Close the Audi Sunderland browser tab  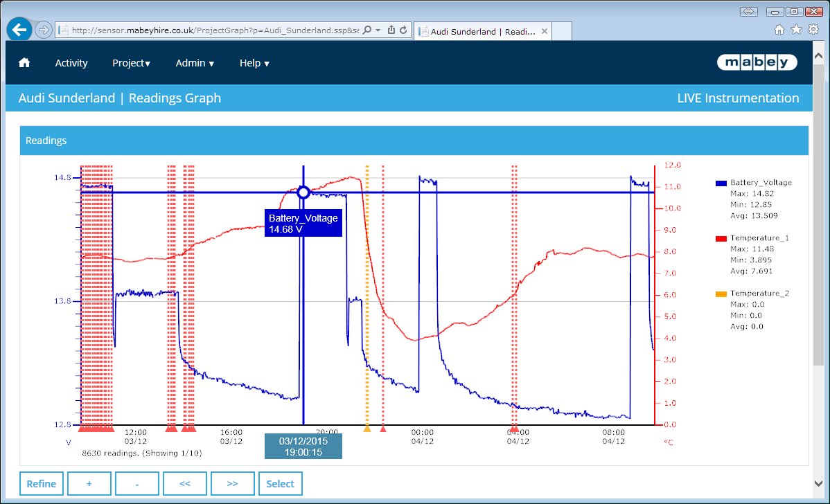tap(544, 31)
